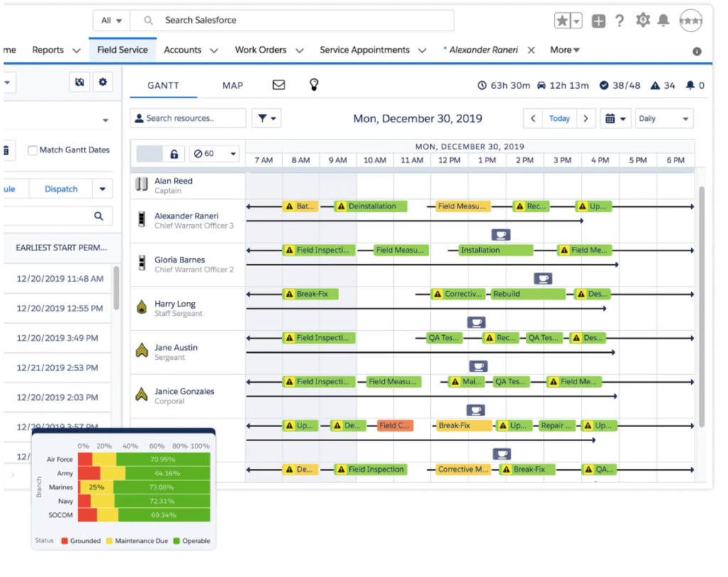Switch to the MAP tab
This screenshot has width=728, height=577.
(x=232, y=85)
